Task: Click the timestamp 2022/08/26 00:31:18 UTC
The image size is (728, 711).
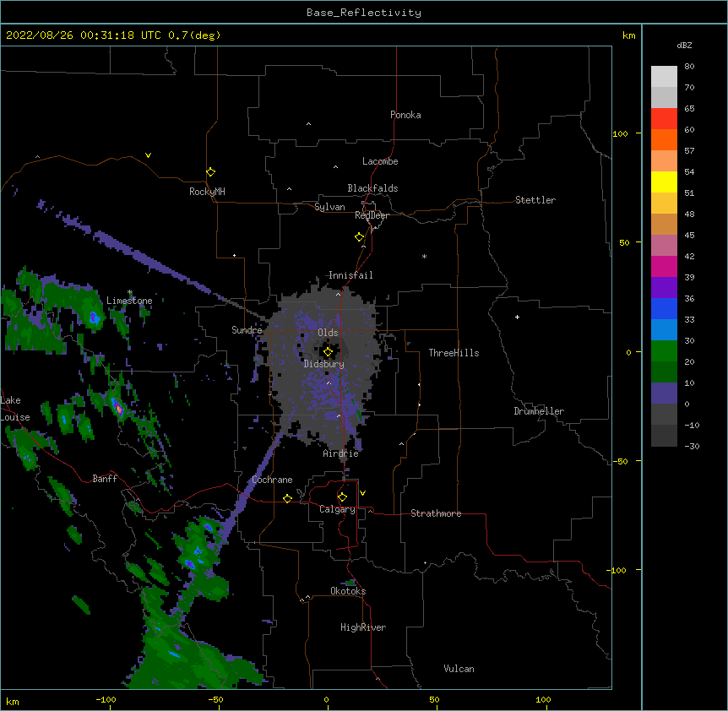Action: click(x=84, y=35)
